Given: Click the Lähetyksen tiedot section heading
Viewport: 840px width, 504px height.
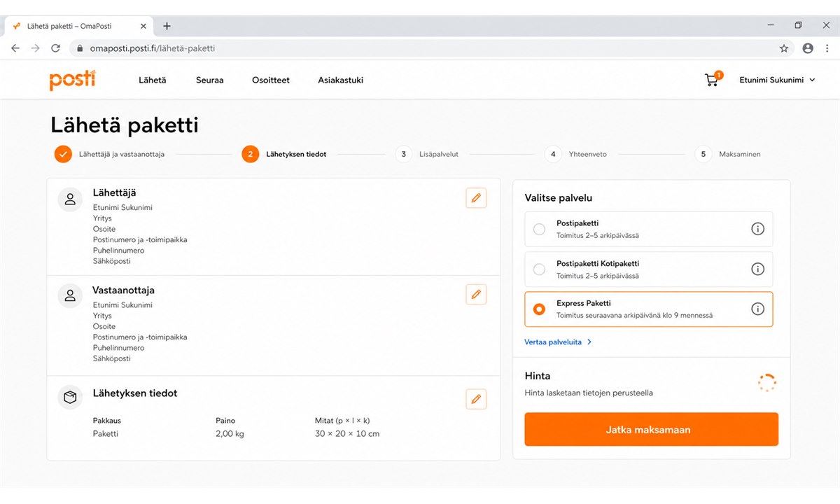Looking at the screenshot, I should pyautogui.click(x=135, y=393).
